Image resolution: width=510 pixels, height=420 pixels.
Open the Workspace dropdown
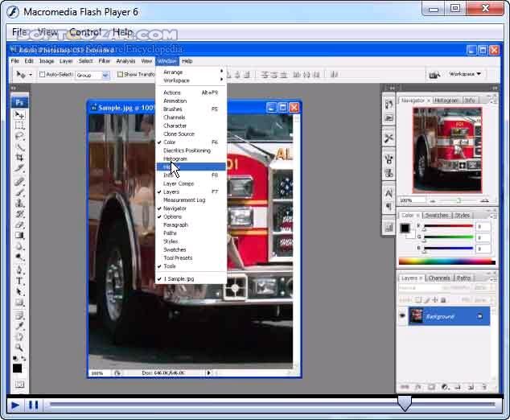tap(465, 74)
